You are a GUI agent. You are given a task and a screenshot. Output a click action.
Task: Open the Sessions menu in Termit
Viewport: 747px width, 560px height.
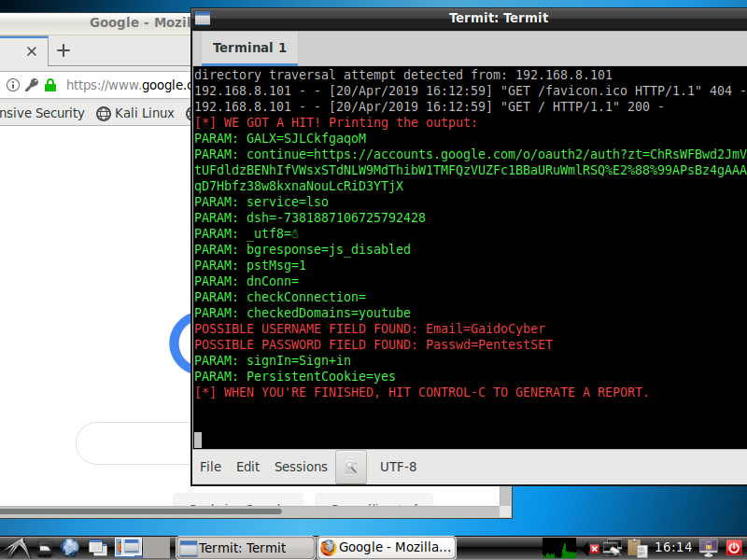tap(301, 467)
